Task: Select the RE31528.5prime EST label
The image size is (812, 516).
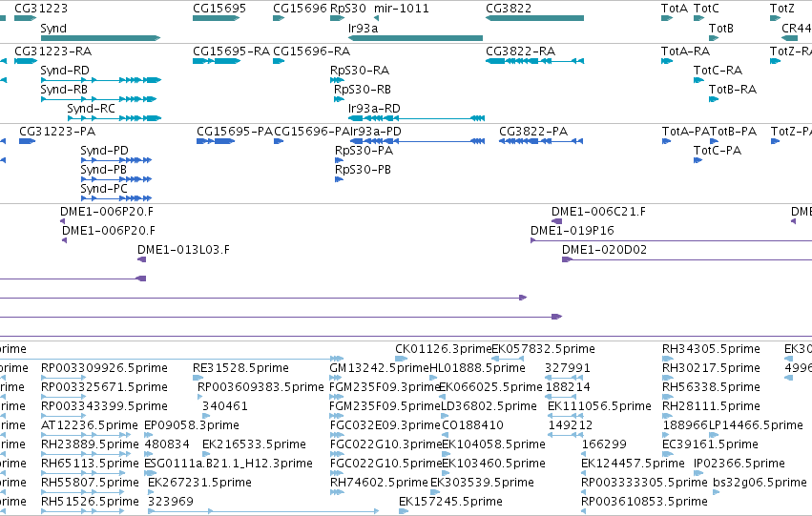Action: [x=240, y=368]
